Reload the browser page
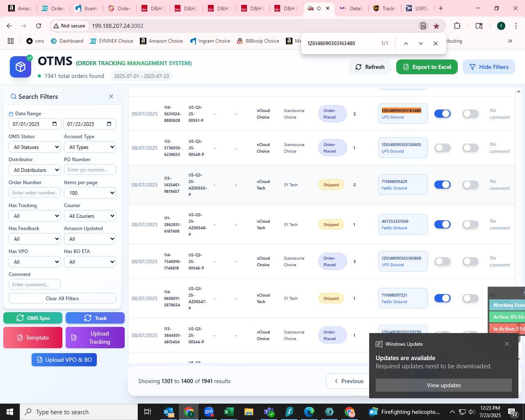Image resolution: width=525 pixels, height=420 pixels. point(39,26)
